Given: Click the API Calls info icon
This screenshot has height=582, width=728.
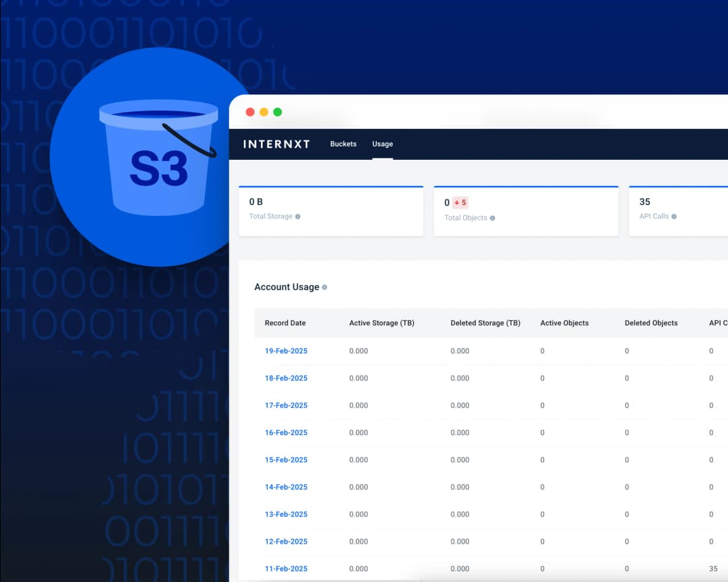Looking at the screenshot, I should (674, 216).
